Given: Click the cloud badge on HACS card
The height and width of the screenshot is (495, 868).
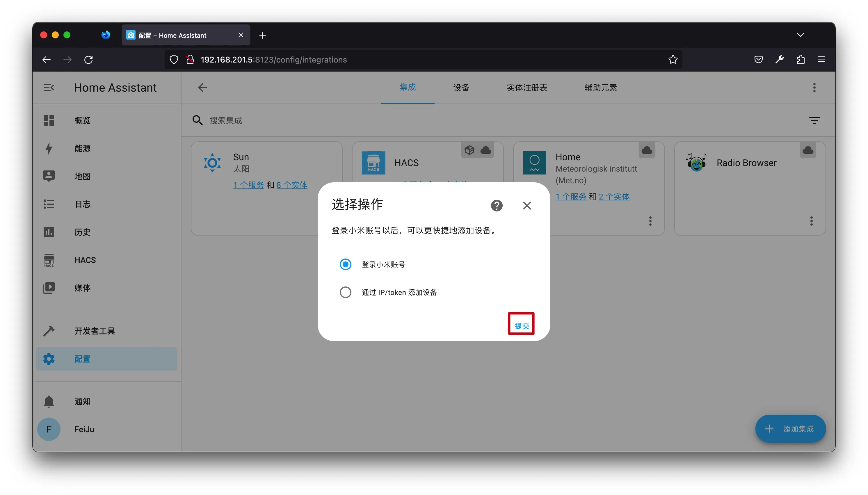Looking at the screenshot, I should [485, 150].
